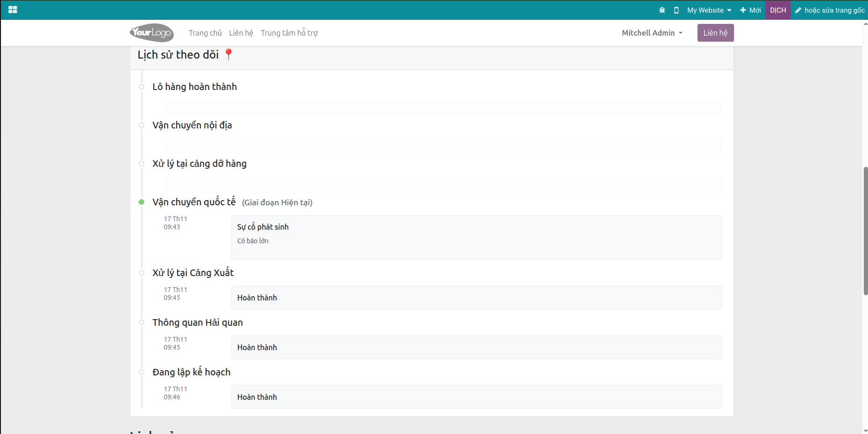Click the bug debug icon
868x434 pixels.
coord(662,10)
